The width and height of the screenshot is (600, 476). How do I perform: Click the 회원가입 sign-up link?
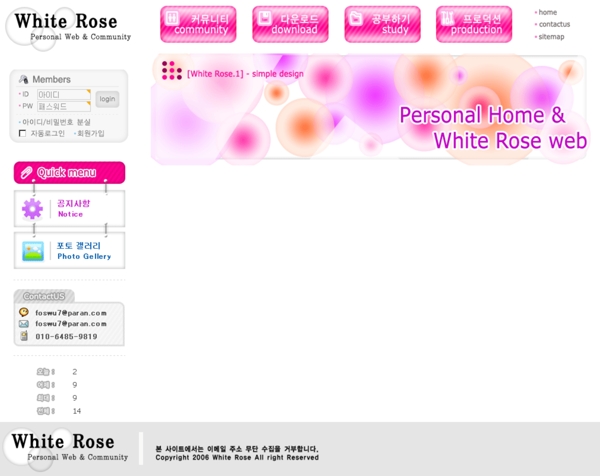tap(90, 133)
